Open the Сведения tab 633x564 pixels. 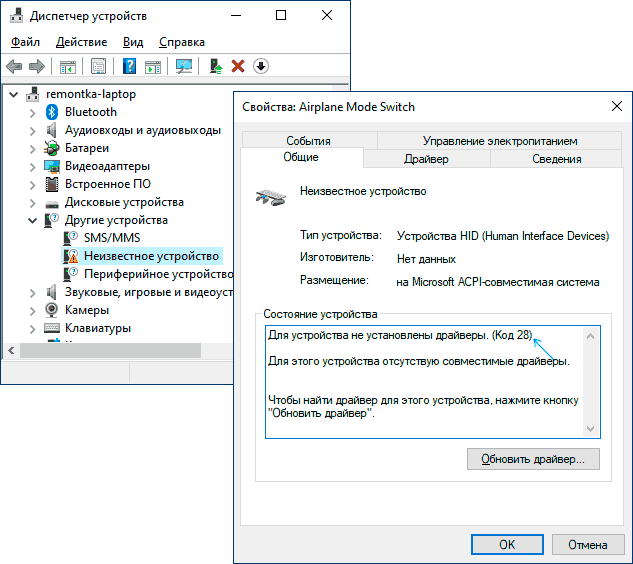coord(556,159)
